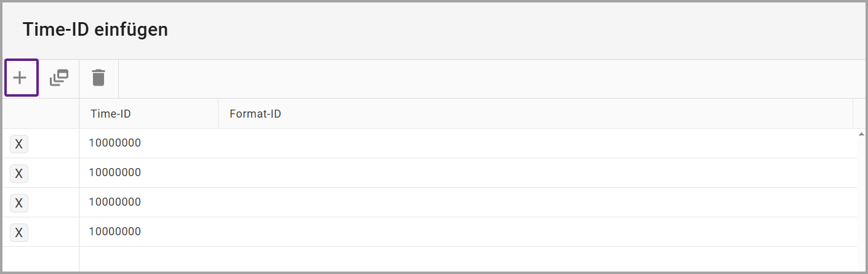Click the Format-ID column header
This screenshot has height=274, width=868.
point(255,114)
